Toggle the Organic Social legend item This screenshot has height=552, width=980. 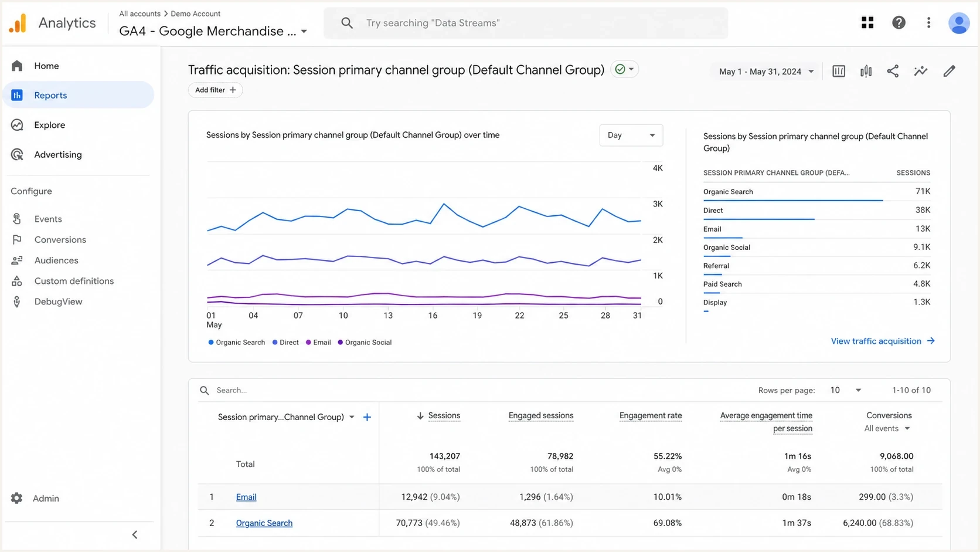[365, 342]
